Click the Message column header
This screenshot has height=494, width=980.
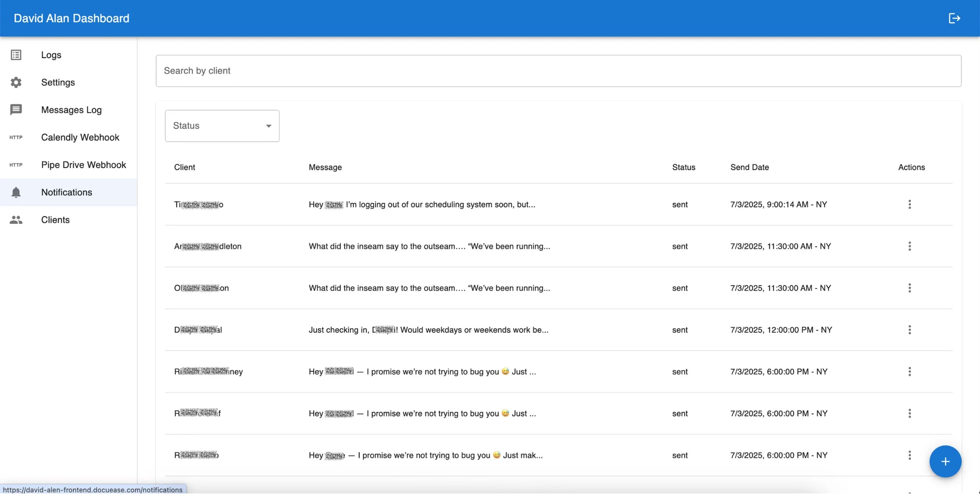point(325,167)
